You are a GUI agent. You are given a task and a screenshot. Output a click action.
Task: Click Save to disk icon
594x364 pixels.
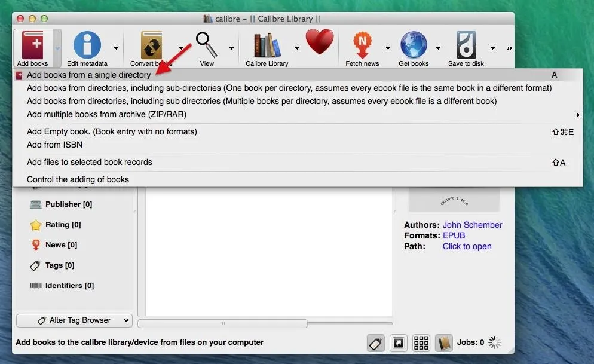pos(466,45)
